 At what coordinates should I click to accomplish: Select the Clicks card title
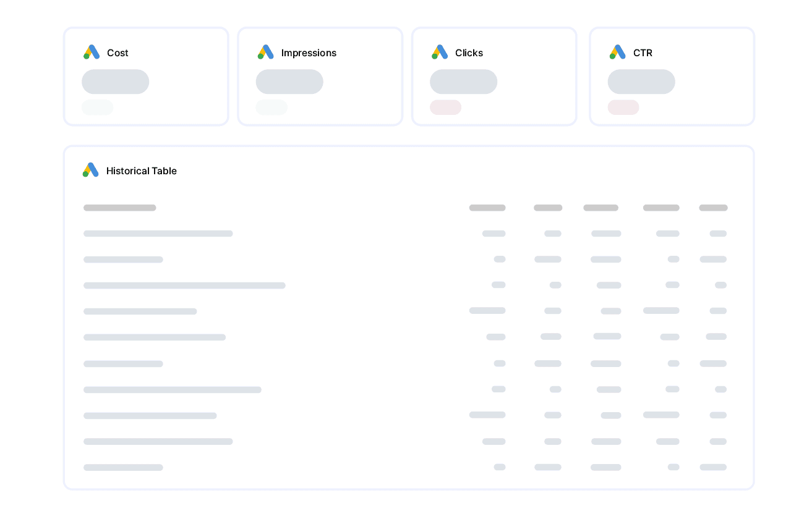[469, 53]
